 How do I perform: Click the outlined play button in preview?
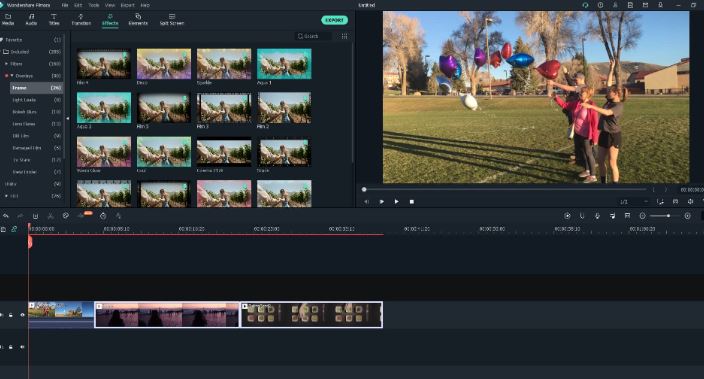click(382, 202)
